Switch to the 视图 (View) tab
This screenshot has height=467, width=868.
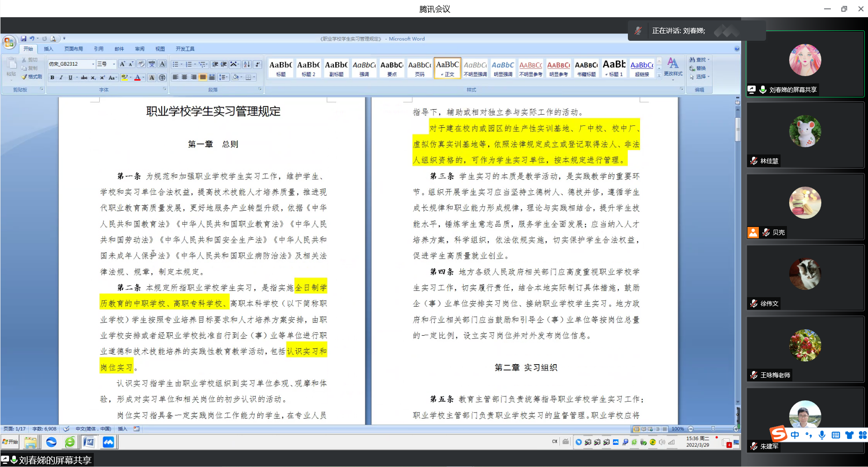(x=160, y=49)
